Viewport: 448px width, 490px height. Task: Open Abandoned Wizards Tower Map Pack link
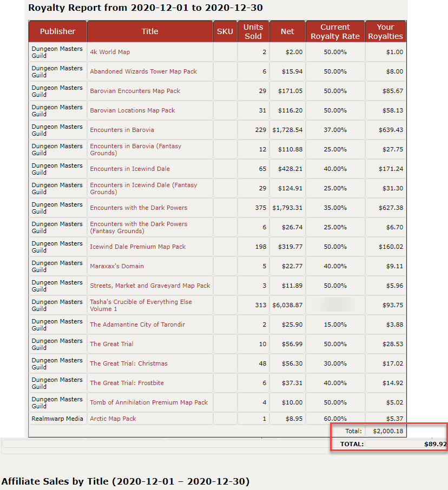tap(143, 71)
